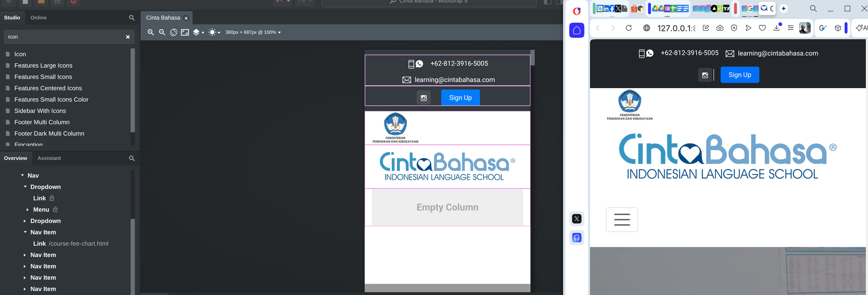Click the fit-to-screen preview icon

pos(185,33)
